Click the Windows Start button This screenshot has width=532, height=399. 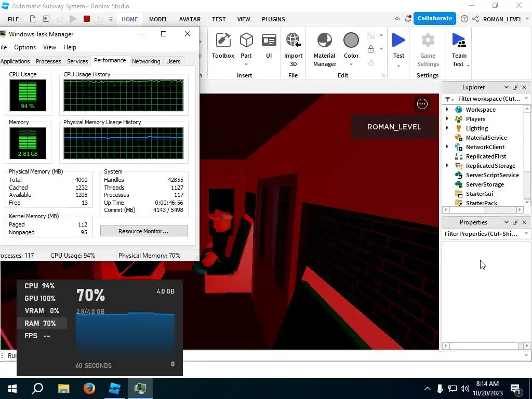point(12,389)
